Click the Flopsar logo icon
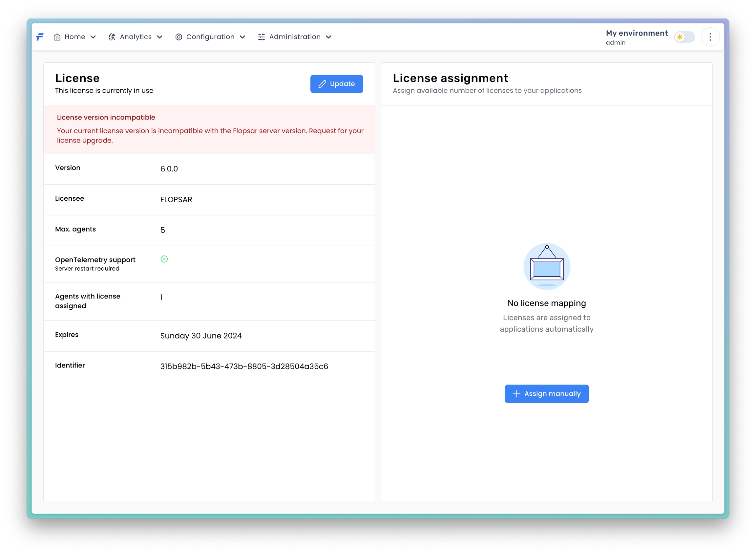 click(x=40, y=37)
